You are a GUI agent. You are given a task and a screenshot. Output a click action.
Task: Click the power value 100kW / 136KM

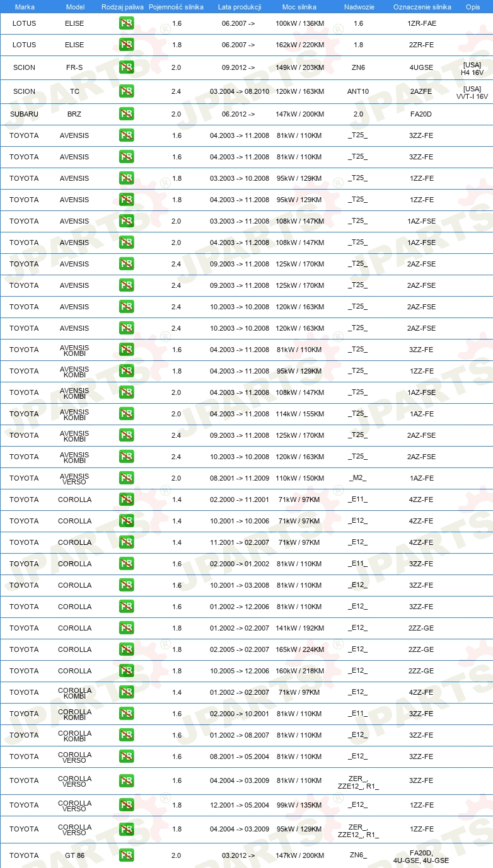pyautogui.click(x=300, y=23)
